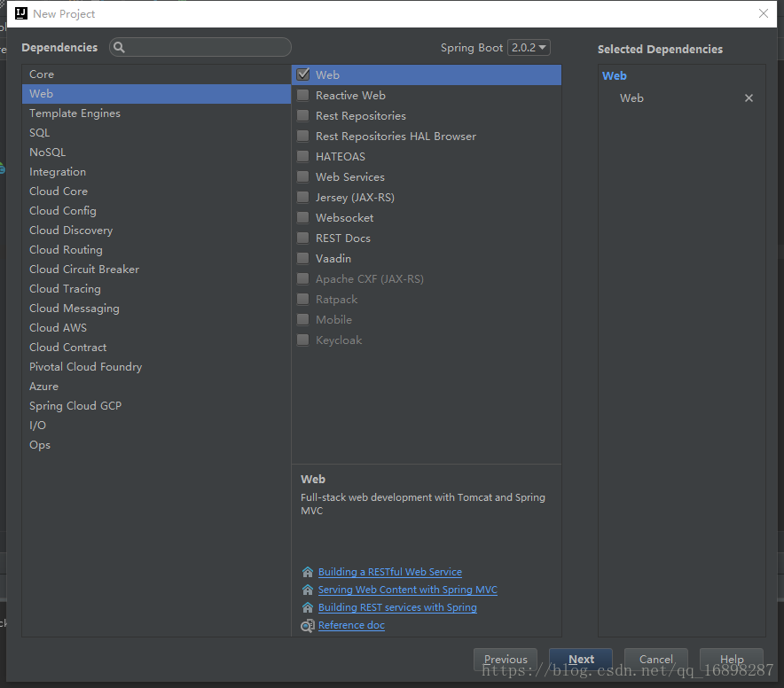The image size is (784, 688).
Task: Click the Web group header in Selected Dependencies
Action: tap(614, 76)
